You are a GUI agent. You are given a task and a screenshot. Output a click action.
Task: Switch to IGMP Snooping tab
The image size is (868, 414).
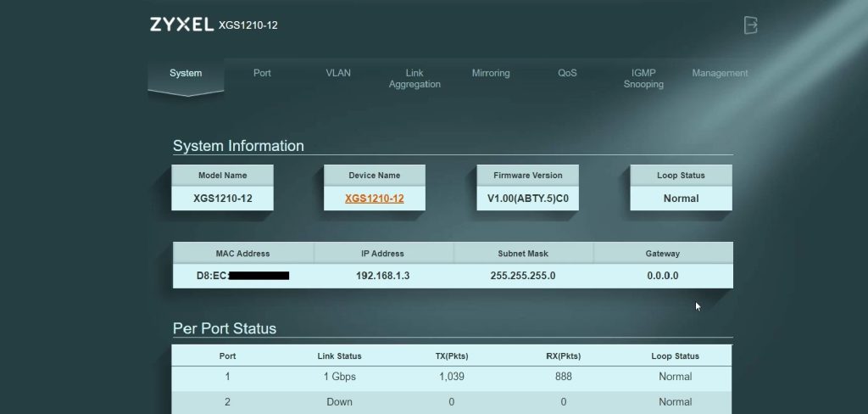pos(643,79)
